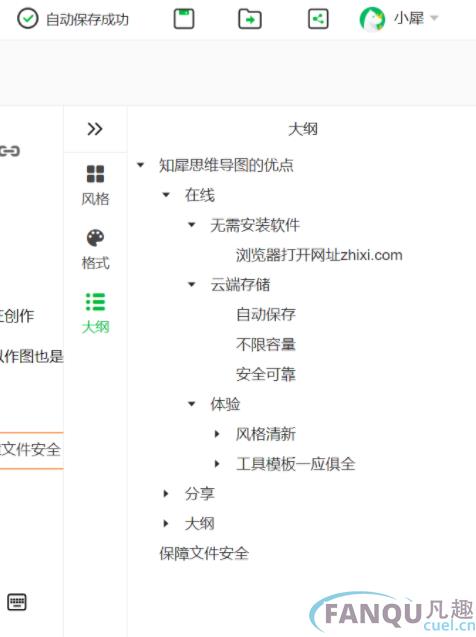Open the share icon in top toolbar
Image resolution: width=476 pixels, height=637 pixels.
click(318, 19)
